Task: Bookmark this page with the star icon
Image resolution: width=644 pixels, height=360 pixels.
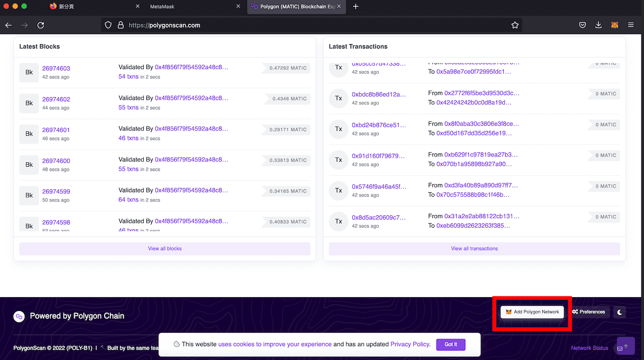Action: pos(515,25)
